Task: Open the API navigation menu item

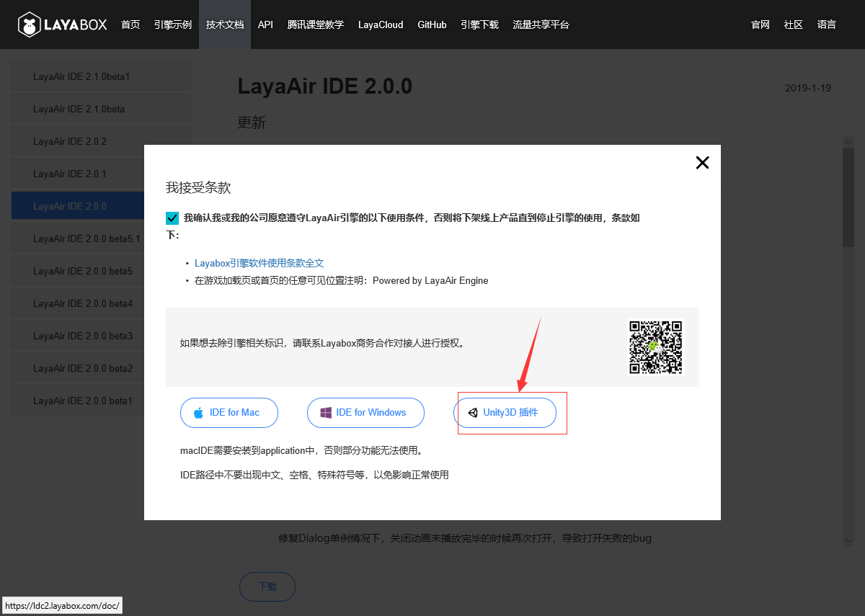Action: [265, 24]
